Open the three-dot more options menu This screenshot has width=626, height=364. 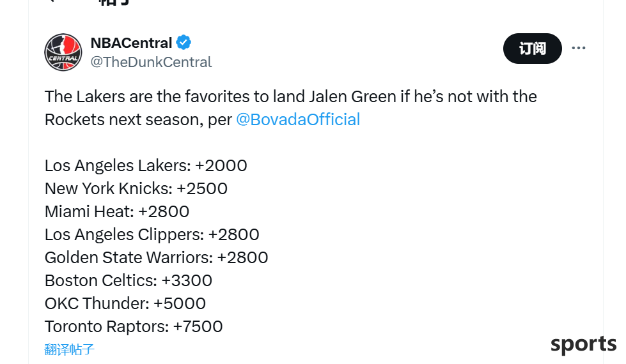coord(579,48)
